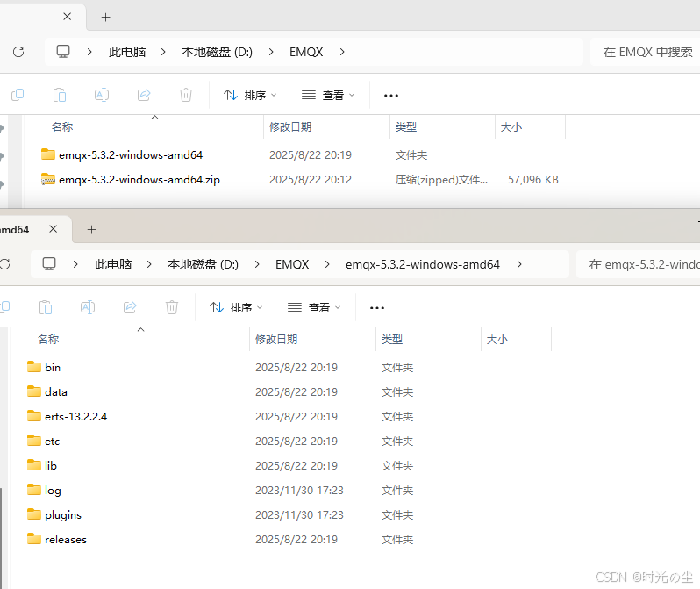Click the trash delete icon in the emqx-5.3.2-windows-amd64 window toolbar
Screen dimensions: 700x589
tap(172, 307)
